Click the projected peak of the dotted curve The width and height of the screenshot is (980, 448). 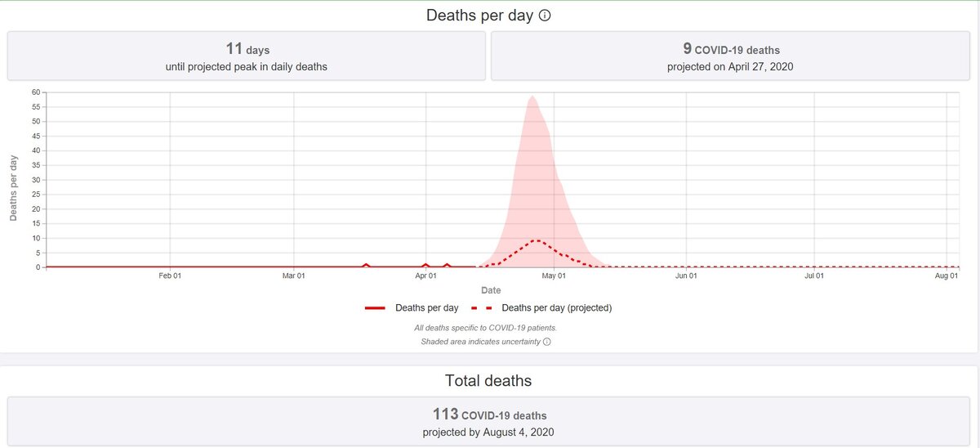tap(535, 240)
